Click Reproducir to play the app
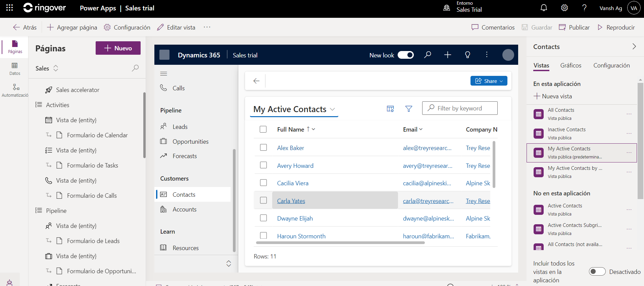This screenshot has width=644, height=286. 616,27
